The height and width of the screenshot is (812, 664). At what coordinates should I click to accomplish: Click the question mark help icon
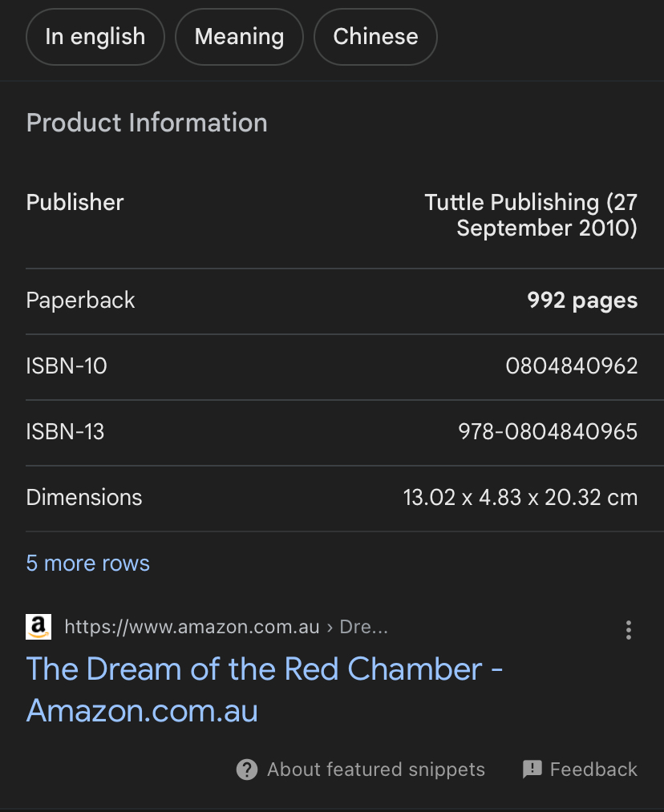pyautogui.click(x=247, y=770)
